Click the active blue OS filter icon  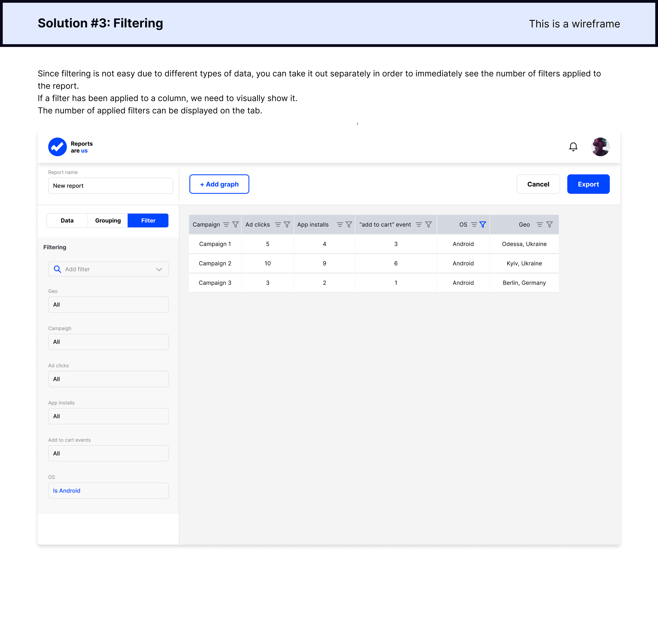(483, 225)
